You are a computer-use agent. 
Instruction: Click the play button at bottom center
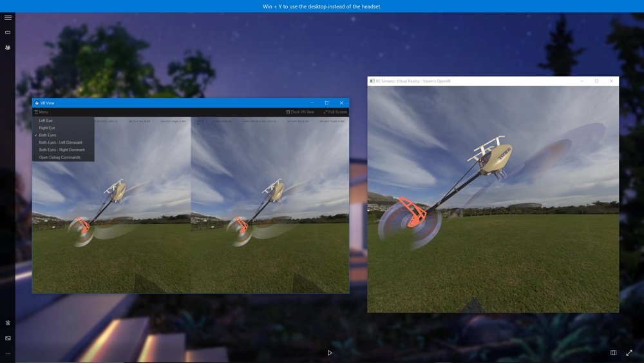(x=330, y=353)
